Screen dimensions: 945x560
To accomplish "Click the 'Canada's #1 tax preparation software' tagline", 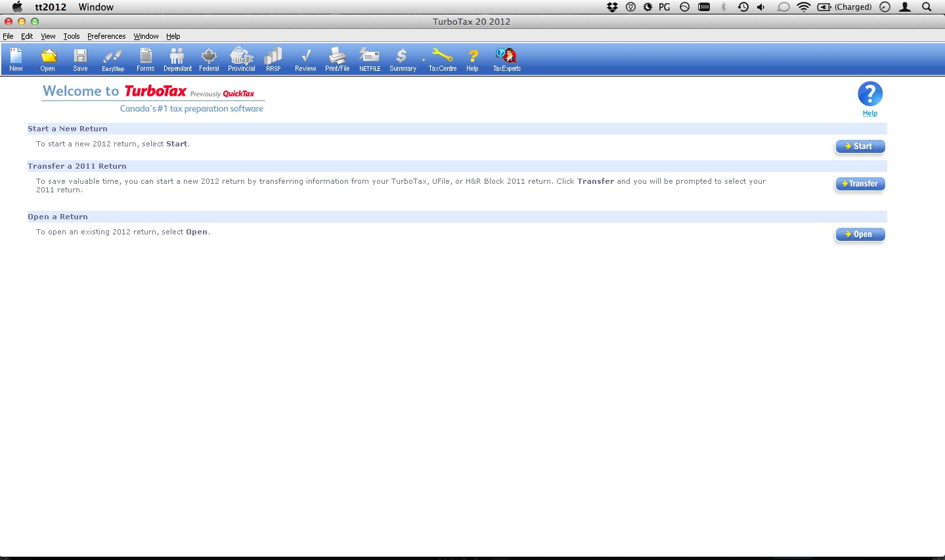I will point(192,109).
